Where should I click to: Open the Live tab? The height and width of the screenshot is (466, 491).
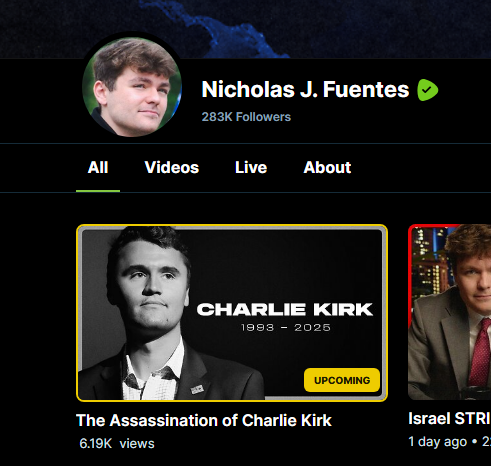251,167
